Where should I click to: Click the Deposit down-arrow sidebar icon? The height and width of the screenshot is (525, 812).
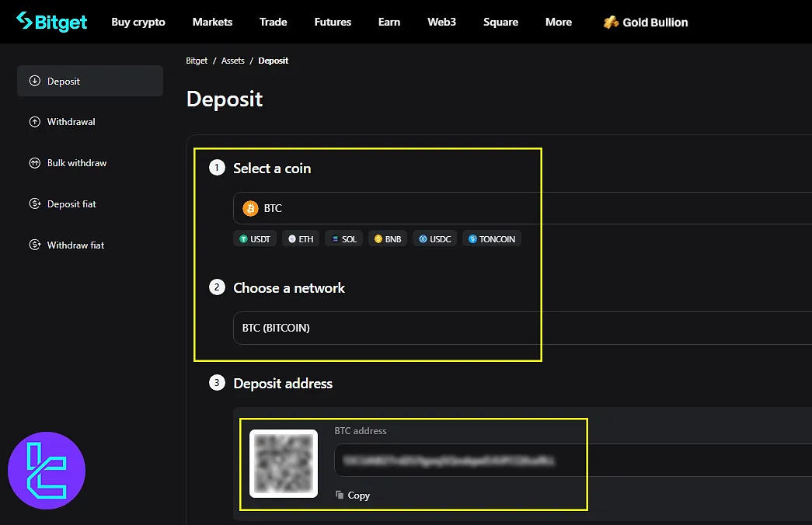35,81
